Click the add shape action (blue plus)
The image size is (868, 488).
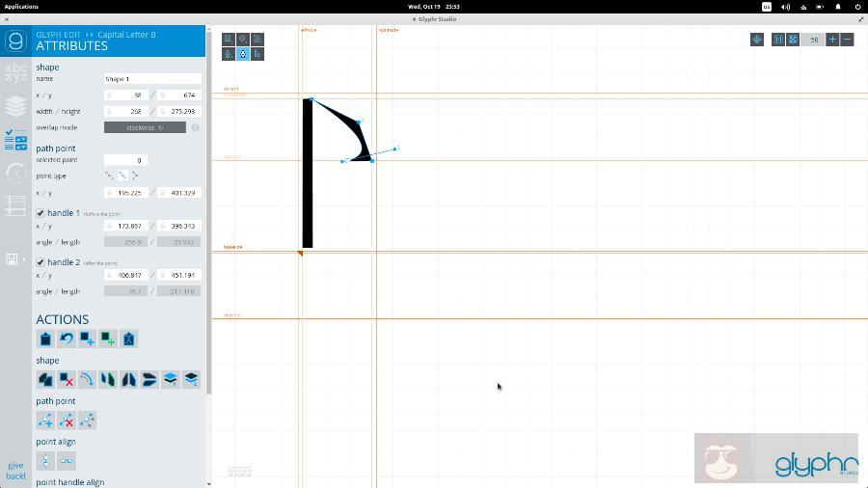pyautogui.click(x=87, y=339)
